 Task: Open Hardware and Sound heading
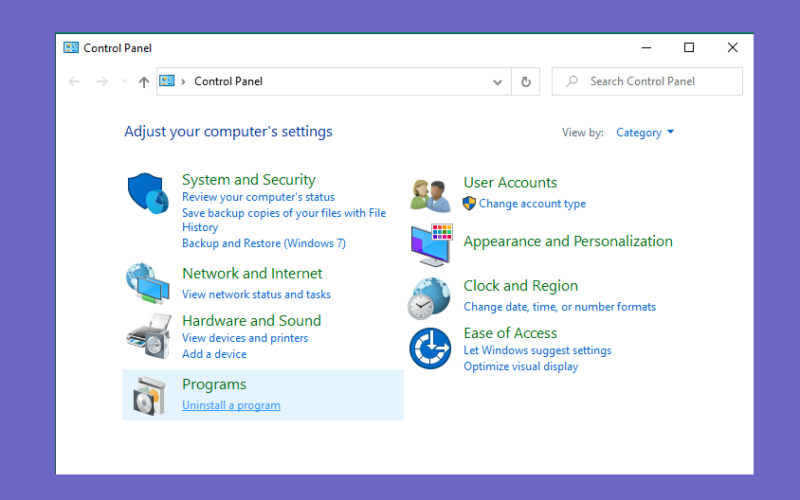252,321
